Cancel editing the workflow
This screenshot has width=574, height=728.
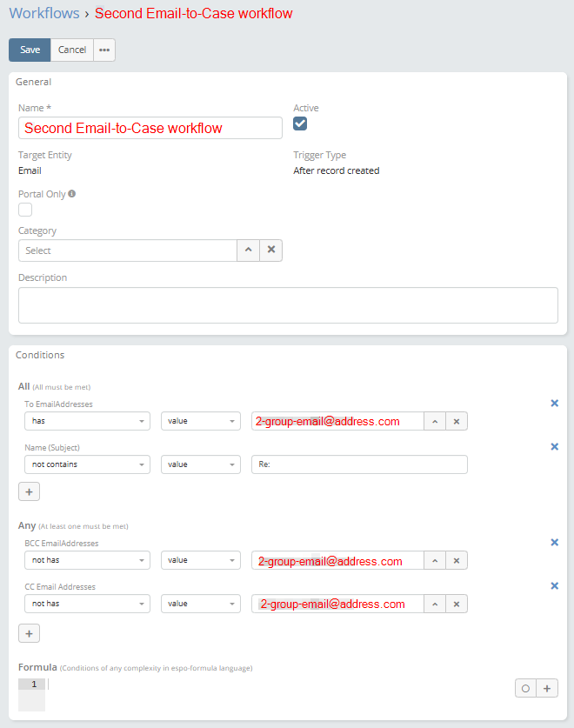72,50
